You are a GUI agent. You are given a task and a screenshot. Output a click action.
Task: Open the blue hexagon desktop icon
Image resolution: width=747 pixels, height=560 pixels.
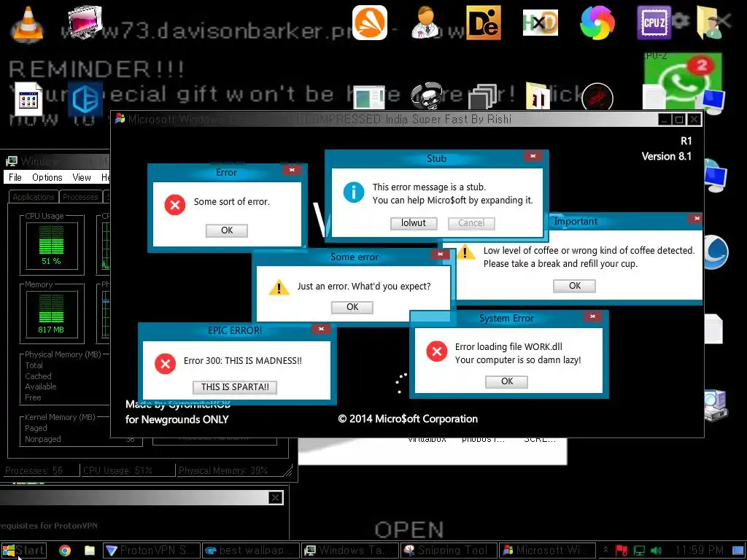tap(85, 99)
